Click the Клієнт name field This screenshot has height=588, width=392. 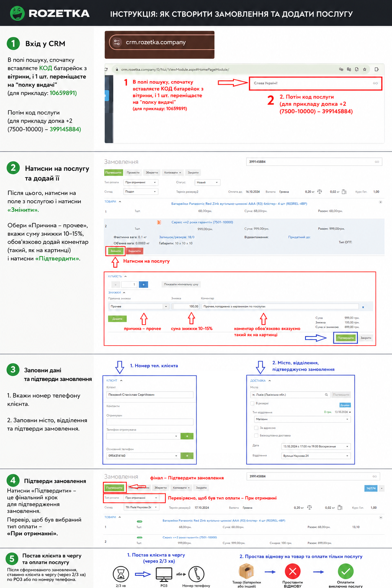coord(150,394)
